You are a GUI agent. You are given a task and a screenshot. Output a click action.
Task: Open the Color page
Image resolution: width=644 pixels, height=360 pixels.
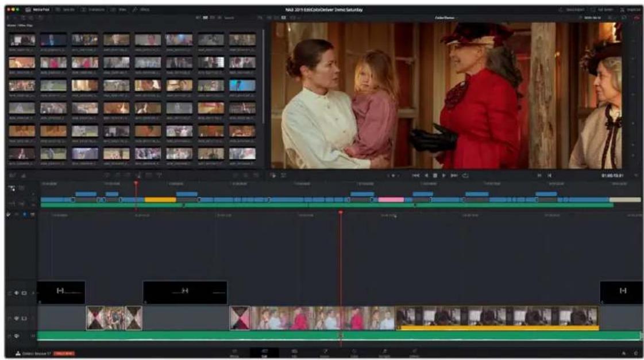click(x=354, y=353)
